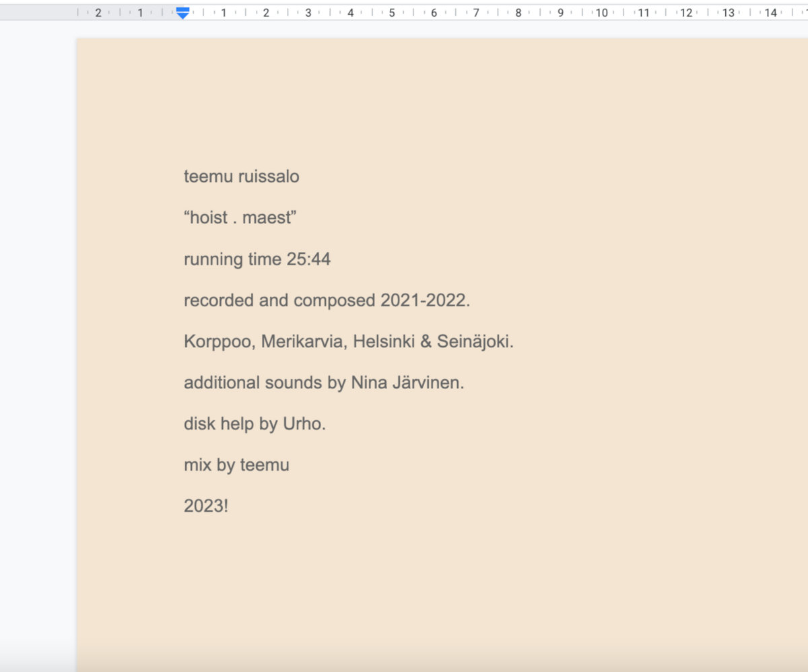Click on the surname "Järvinen"
The width and height of the screenshot is (808, 672).
[x=426, y=382]
